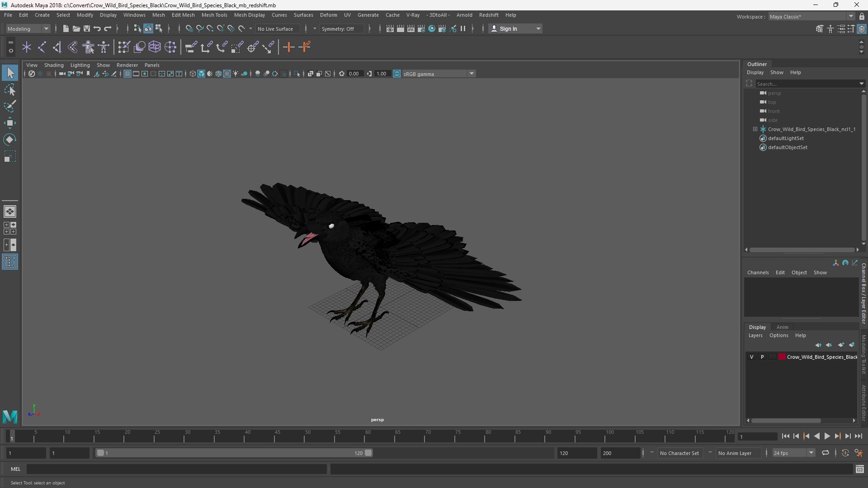Expand the Crow_Wild_Bird_Species_Black_ncl1_1 node
868x488 pixels.
pos(755,129)
